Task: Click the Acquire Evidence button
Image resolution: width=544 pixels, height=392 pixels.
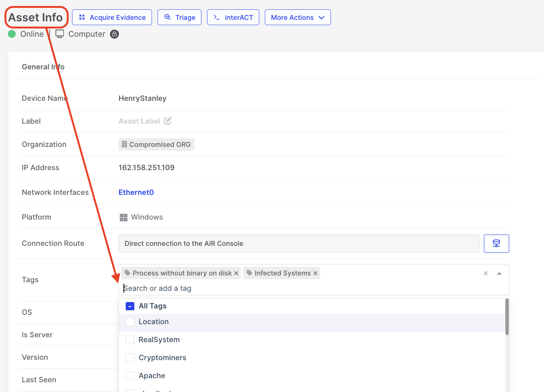Action: (x=112, y=18)
